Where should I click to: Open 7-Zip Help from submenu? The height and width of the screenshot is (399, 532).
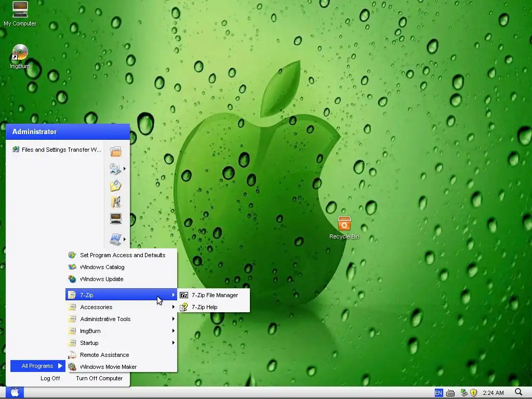click(214, 307)
